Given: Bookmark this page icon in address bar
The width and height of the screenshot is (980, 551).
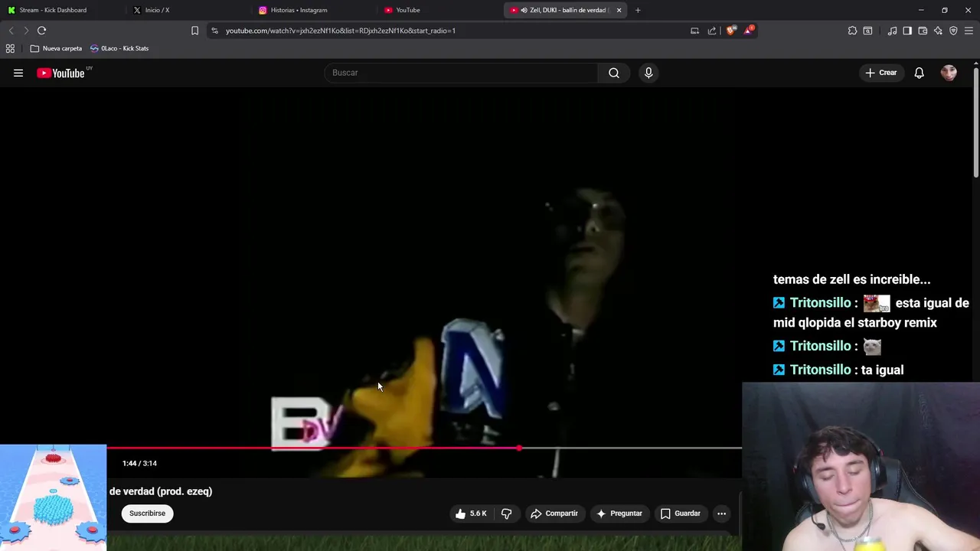Looking at the screenshot, I should [194, 31].
